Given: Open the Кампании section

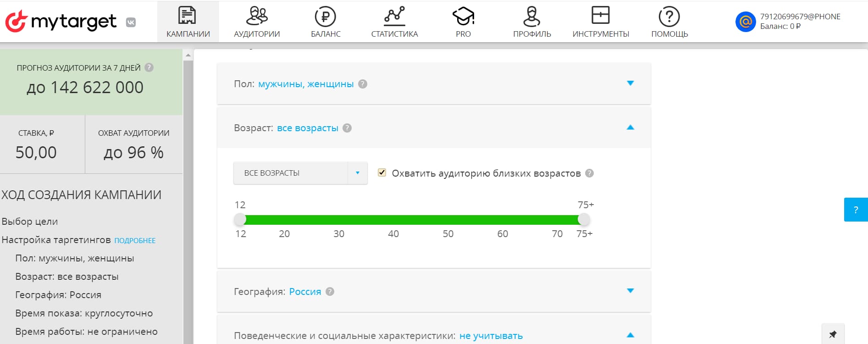Looking at the screenshot, I should point(188,22).
